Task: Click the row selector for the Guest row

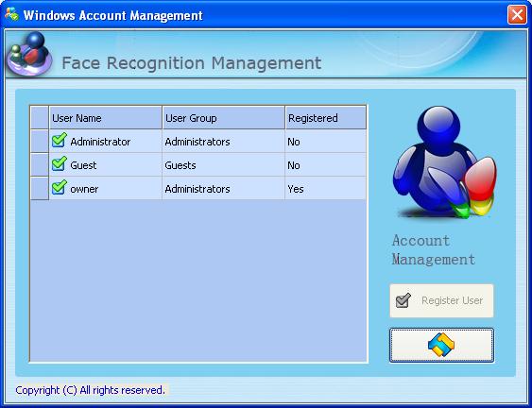Action: point(40,165)
